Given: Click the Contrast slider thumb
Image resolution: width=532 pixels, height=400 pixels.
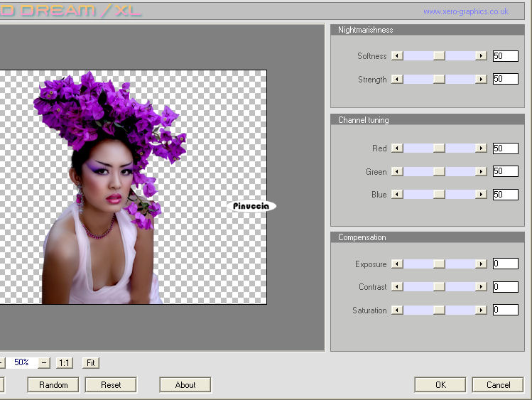Looking at the screenshot, I should (x=439, y=287).
